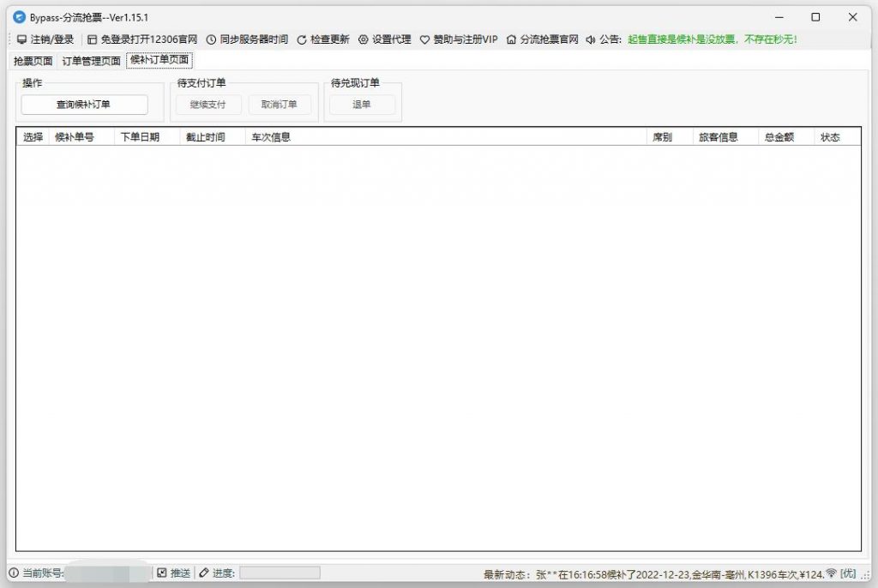
Task: Open proxy settings via 设置代理 gear icon
Action: coord(365,39)
